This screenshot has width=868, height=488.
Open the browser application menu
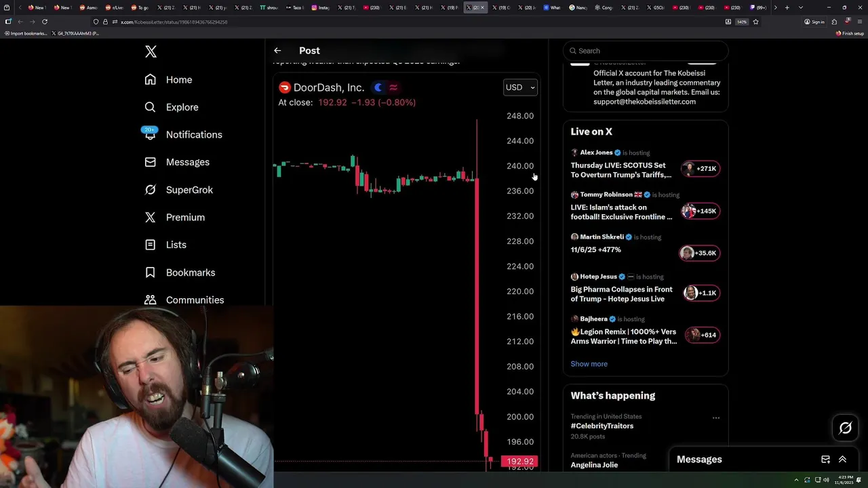pos(860,22)
